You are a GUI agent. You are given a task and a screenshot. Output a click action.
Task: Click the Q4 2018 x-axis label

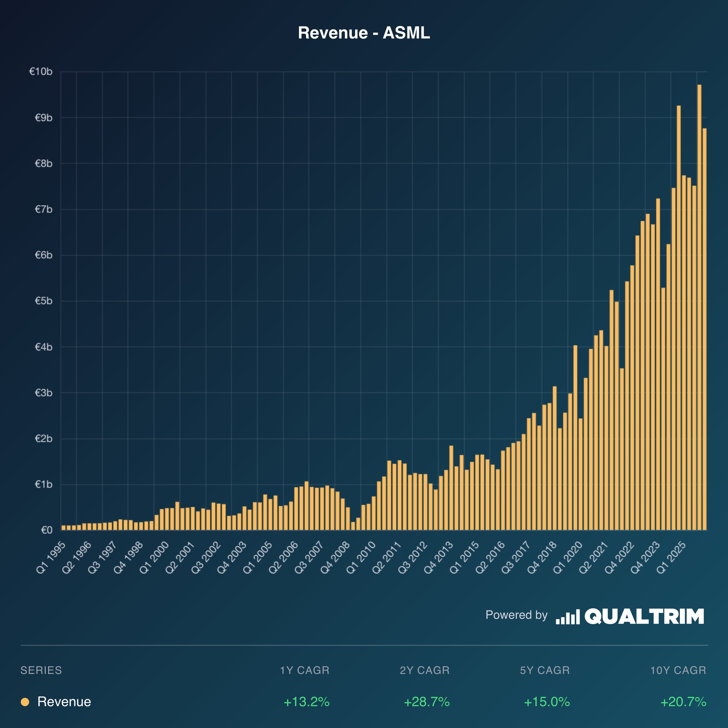click(x=542, y=557)
